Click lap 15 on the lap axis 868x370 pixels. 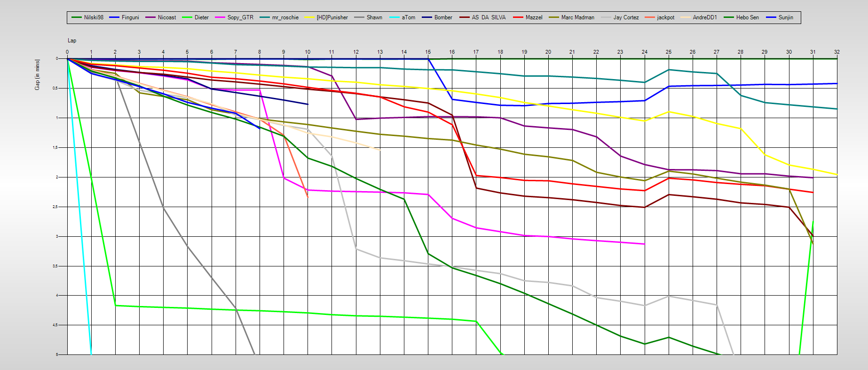pos(428,52)
